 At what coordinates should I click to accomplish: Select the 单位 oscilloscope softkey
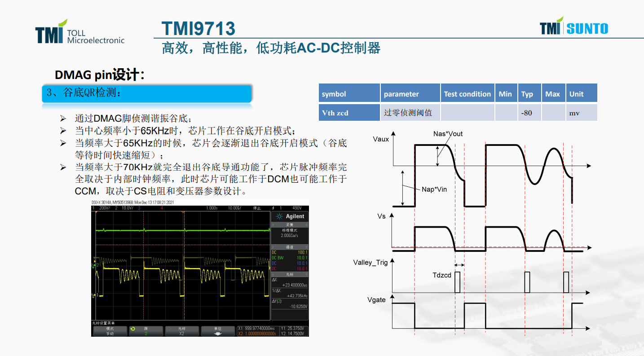(218, 331)
